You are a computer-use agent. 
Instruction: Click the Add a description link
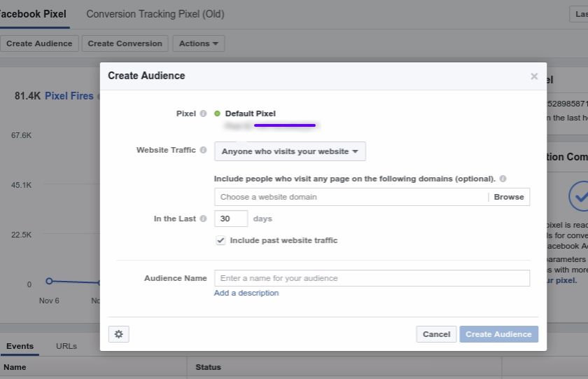246,293
